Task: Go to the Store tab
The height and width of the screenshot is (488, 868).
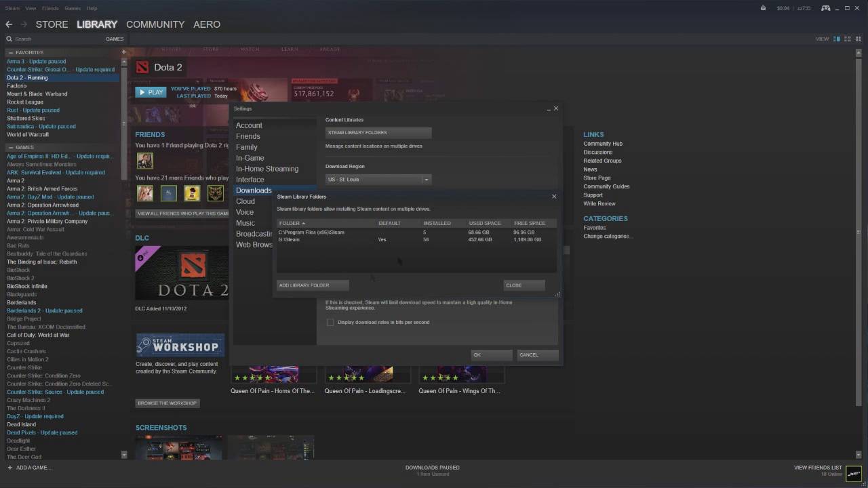Action: 52,24
